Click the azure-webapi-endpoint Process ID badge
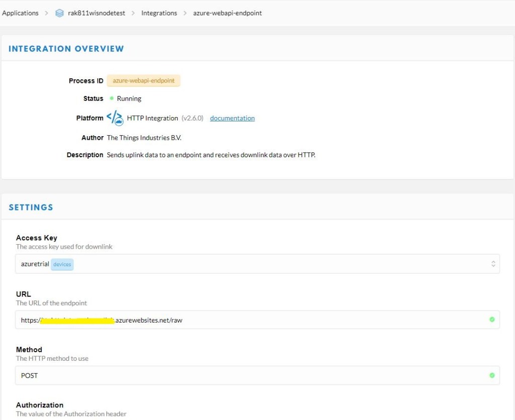The height and width of the screenshot is (420, 515). tap(143, 80)
